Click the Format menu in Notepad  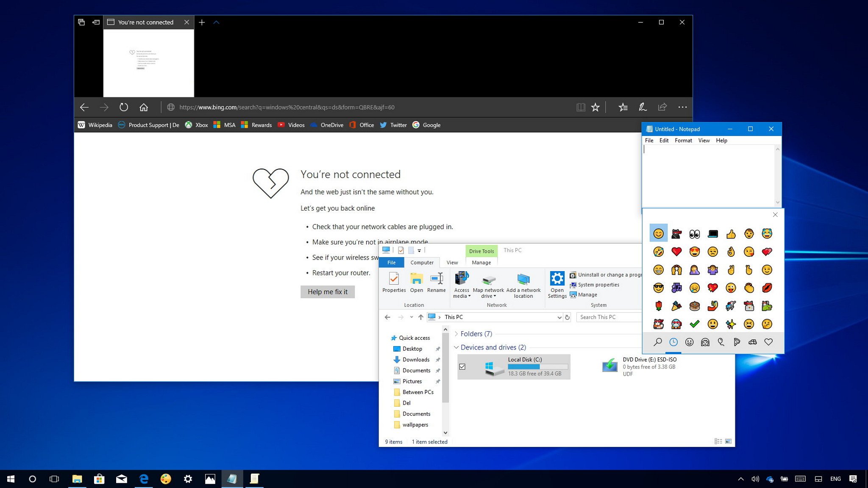683,140
